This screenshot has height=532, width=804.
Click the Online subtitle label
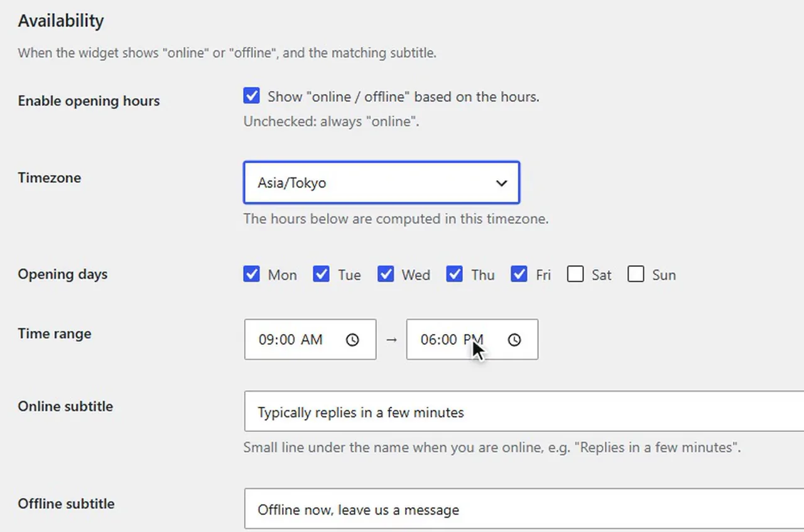[x=65, y=406]
